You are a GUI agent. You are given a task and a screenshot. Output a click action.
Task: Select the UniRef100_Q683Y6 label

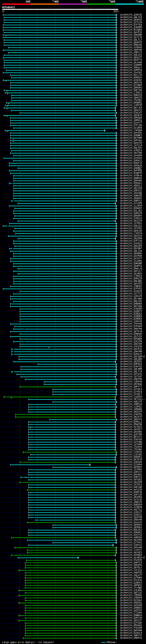(x=131, y=82)
